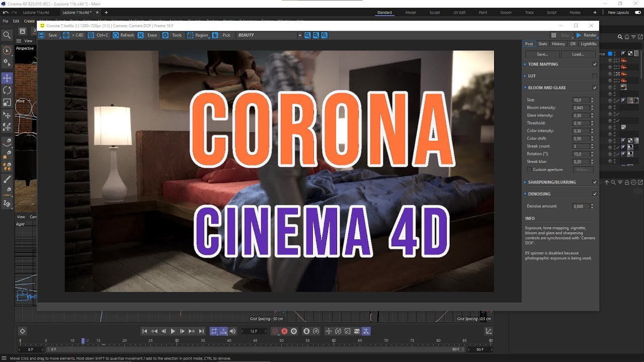Click the zoom in magnifier icon
Viewport: 644px width, 362px height.
coord(307,35)
